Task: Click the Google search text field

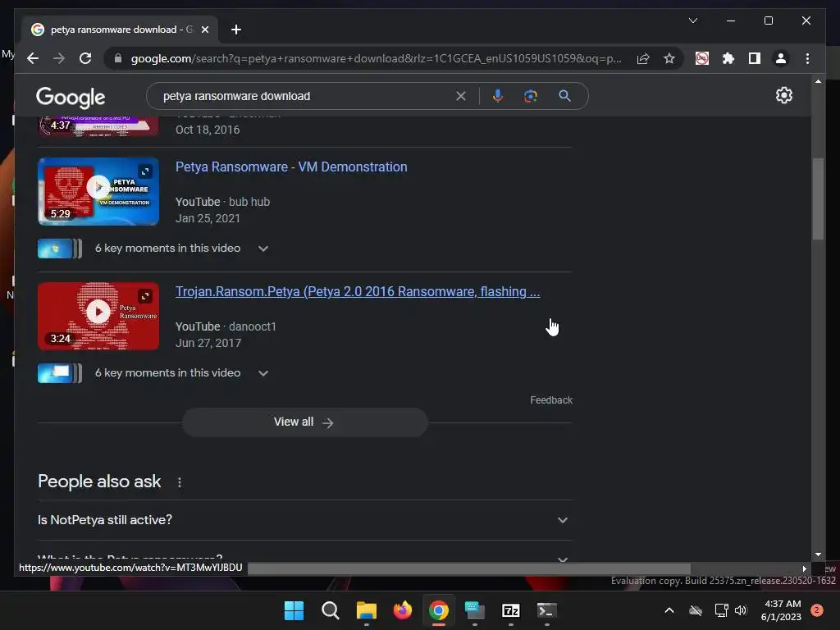Action: click(x=305, y=96)
